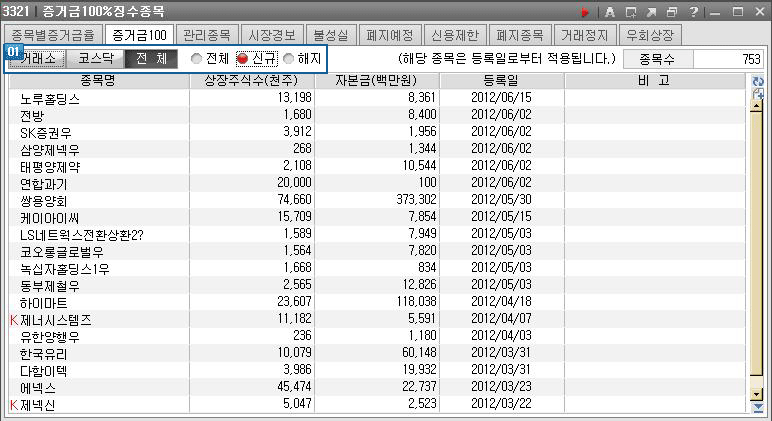772x421 pixels.
Task: Select the 케이아이씨 row
Action: [377, 217]
